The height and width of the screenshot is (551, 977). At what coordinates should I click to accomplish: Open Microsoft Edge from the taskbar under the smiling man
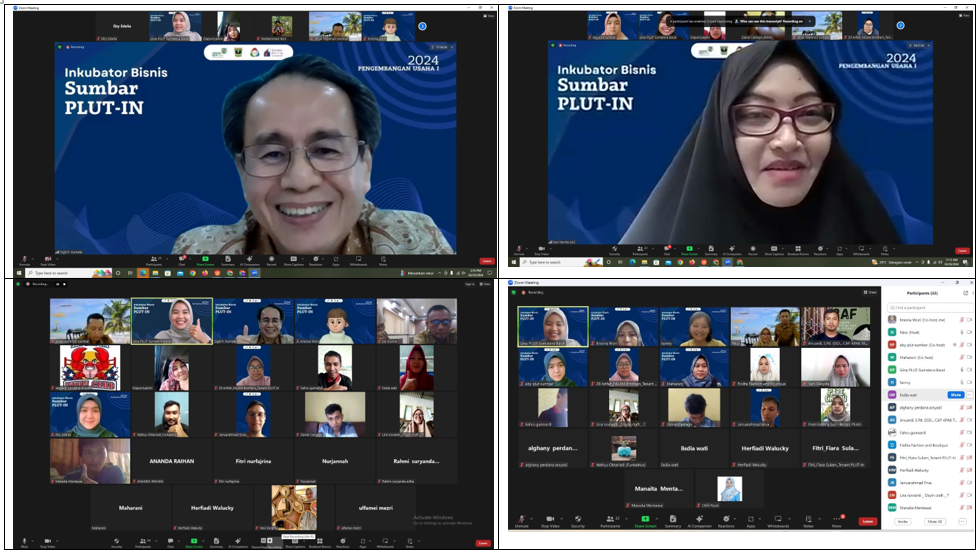(x=143, y=273)
